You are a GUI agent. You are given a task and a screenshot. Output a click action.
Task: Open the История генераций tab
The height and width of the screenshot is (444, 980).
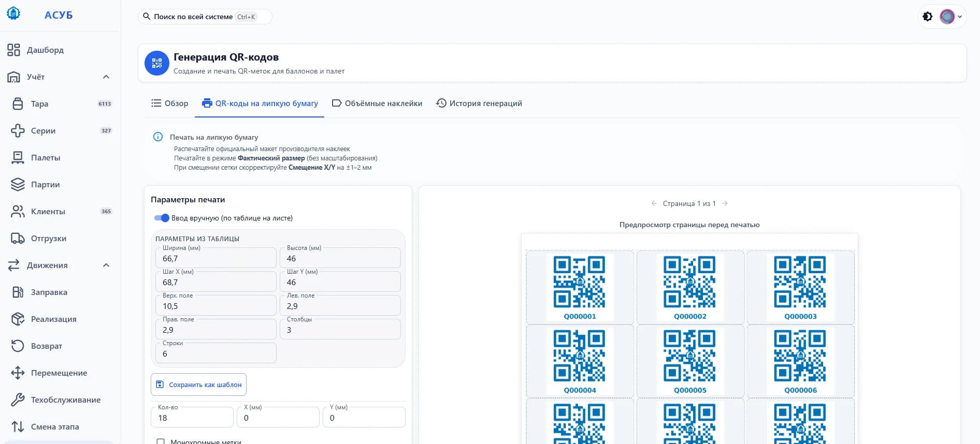pyautogui.click(x=479, y=103)
